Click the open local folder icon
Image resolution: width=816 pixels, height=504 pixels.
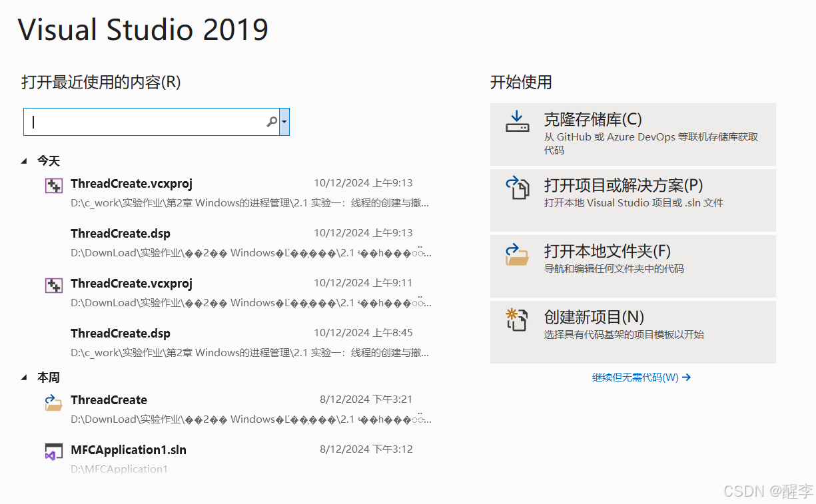tap(517, 254)
